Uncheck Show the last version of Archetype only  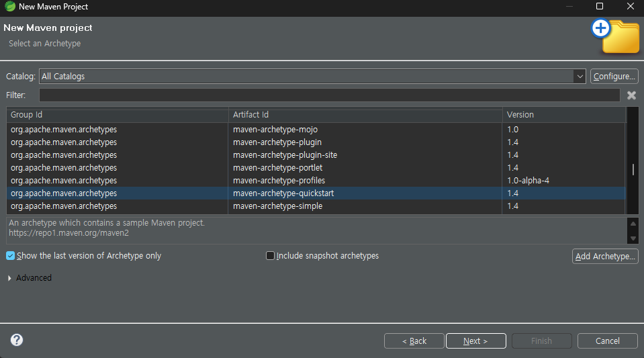(10, 256)
